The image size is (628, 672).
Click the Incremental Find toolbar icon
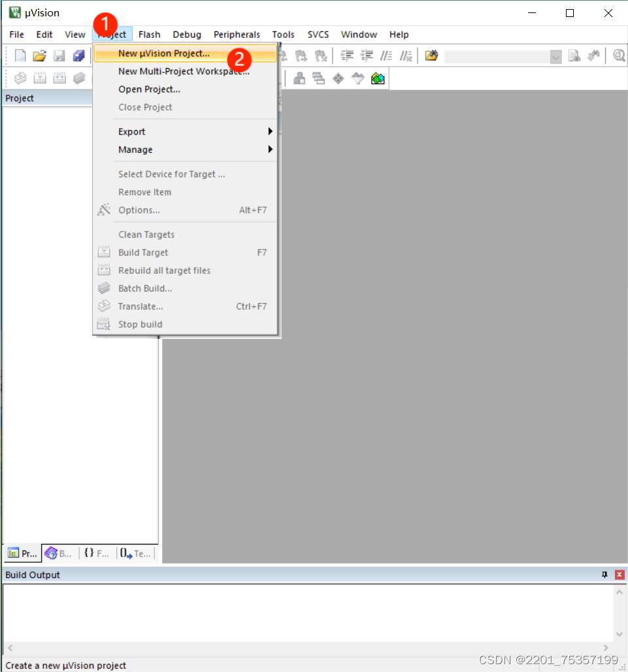pos(593,56)
